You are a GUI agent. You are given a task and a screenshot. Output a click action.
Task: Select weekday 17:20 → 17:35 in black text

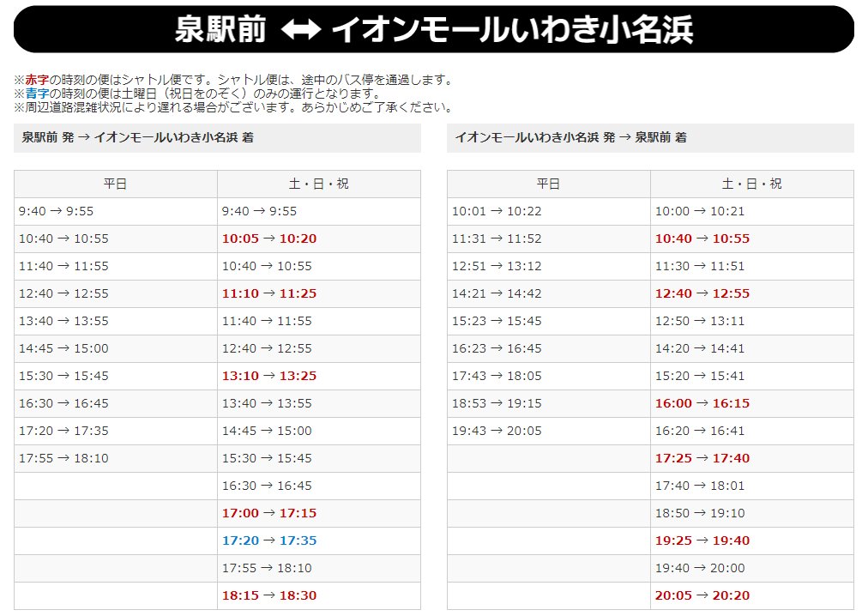click(x=63, y=432)
